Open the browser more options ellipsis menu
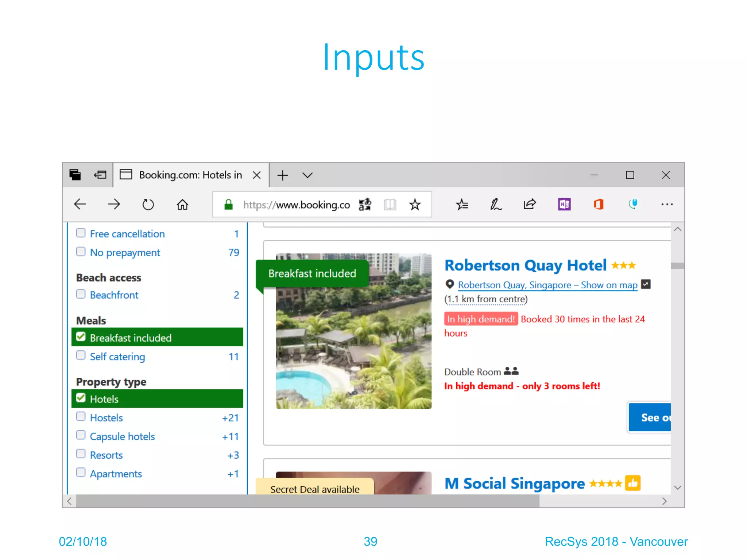The image size is (747, 560). [x=667, y=205]
